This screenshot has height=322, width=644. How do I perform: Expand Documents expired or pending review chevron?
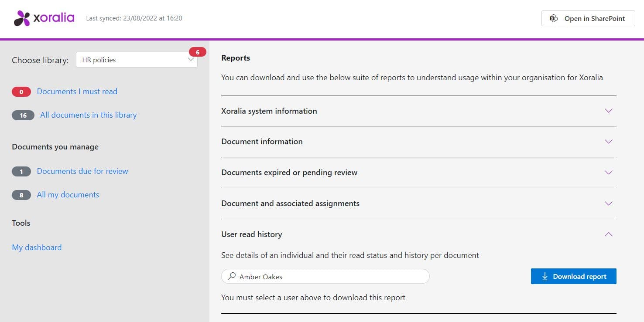609,173
